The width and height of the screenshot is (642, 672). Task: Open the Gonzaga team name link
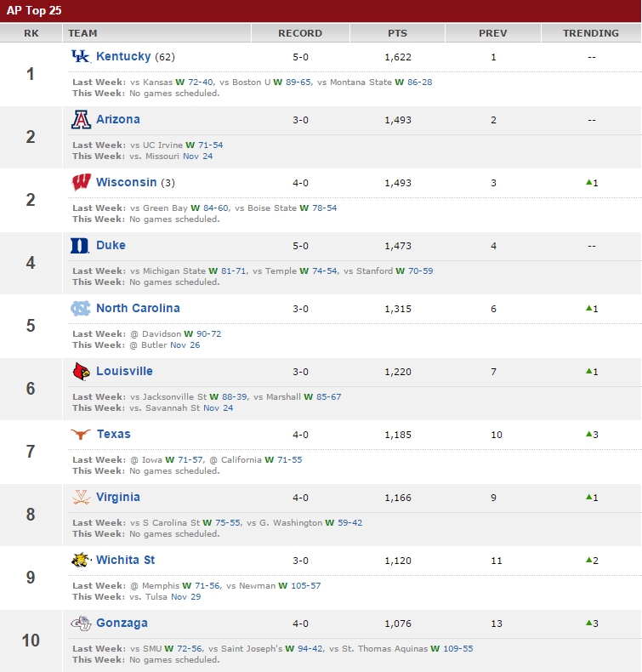(x=122, y=624)
